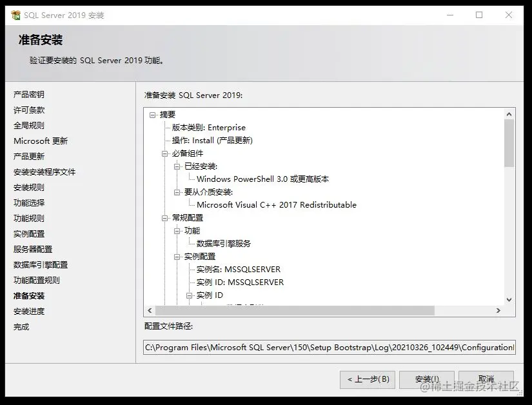Collapse the 功能 tree node
Image resolution: width=532 pixels, height=405 pixels.
coord(177,231)
